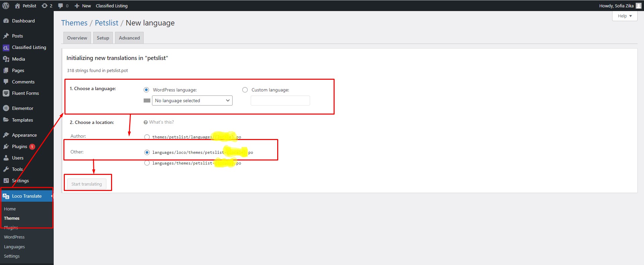This screenshot has height=265, width=644.
Task: Select the WordPress language radio button
Action: (146, 90)
